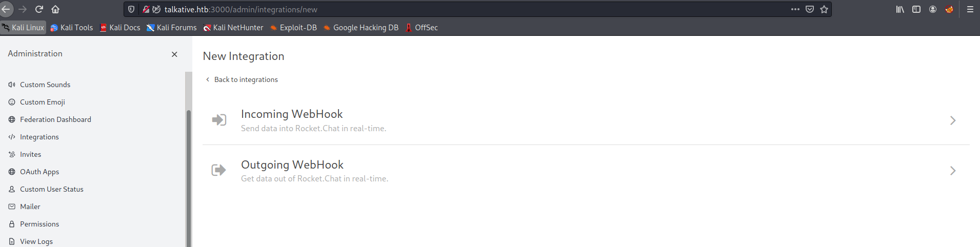Bookmark this page with the star icon

pos(824,9)
